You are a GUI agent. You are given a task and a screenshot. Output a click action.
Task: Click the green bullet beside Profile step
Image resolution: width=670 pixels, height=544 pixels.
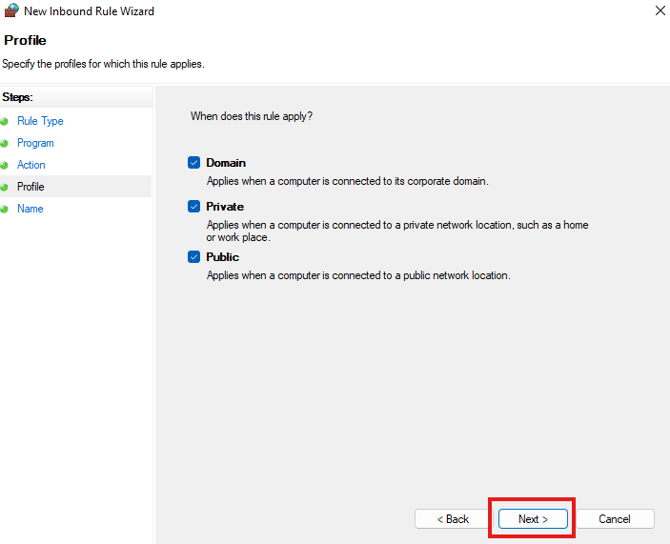[x=6, y=187]
